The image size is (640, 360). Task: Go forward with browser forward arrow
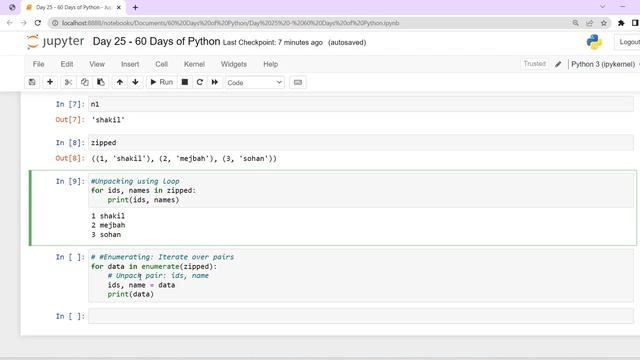click(23, 23)
